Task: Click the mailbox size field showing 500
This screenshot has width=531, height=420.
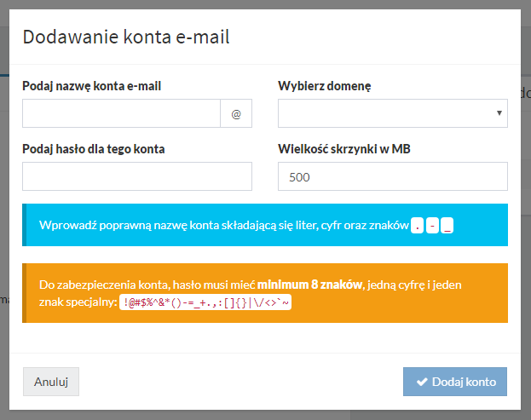Action: [392, 176]
